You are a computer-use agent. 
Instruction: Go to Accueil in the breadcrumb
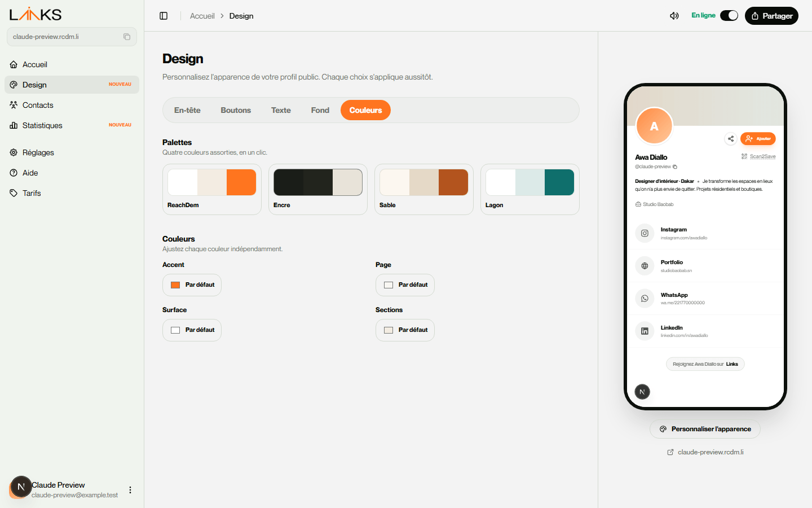pyautogui.click(x=202, y=16)
